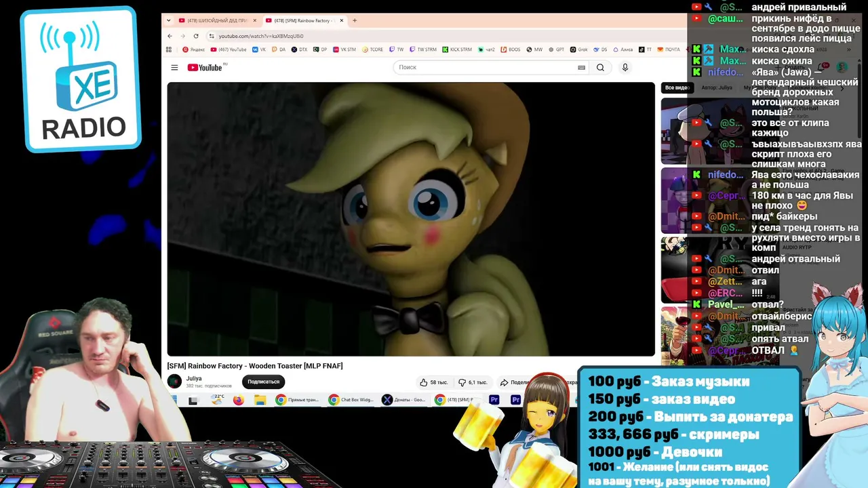Open a new browser tab with plus
The width and height of the screenshot is (868, 488).
(x=355, y=20)
